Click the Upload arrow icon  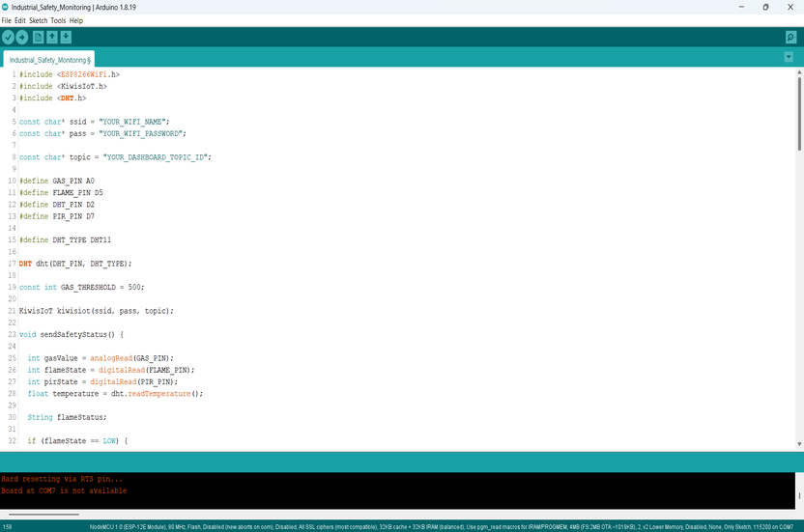[x=22, y=37]
